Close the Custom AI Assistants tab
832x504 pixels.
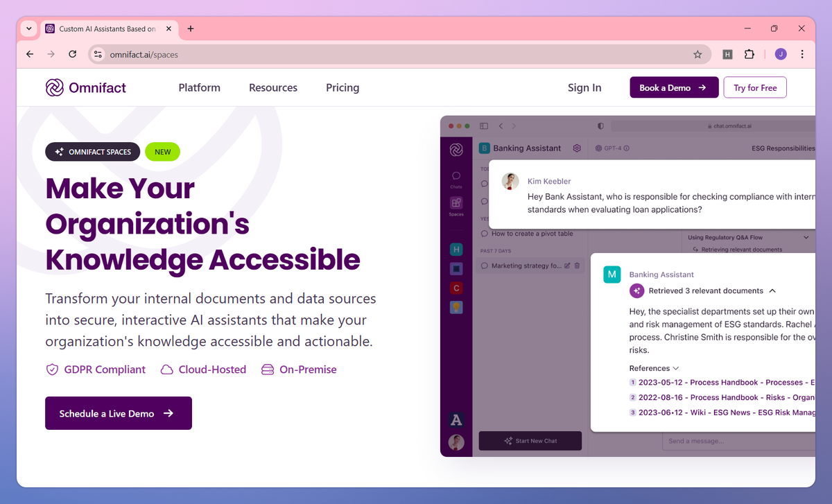click(168, 29)
